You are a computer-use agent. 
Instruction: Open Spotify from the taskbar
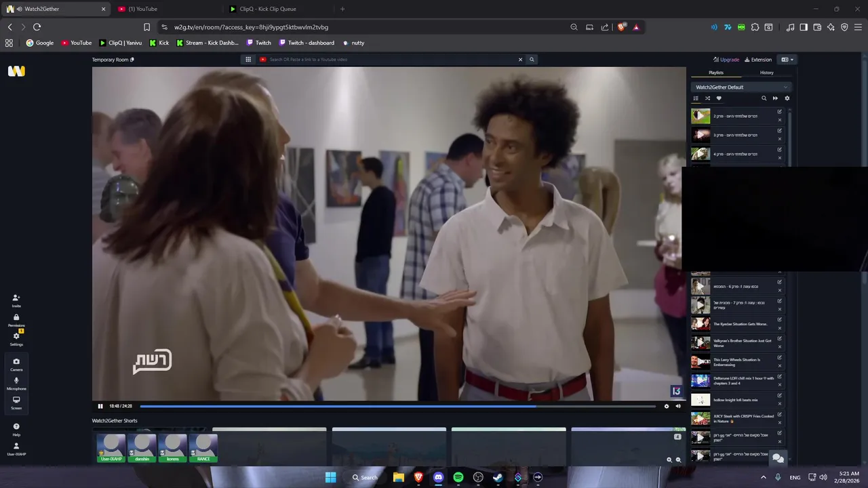(458, 477)
